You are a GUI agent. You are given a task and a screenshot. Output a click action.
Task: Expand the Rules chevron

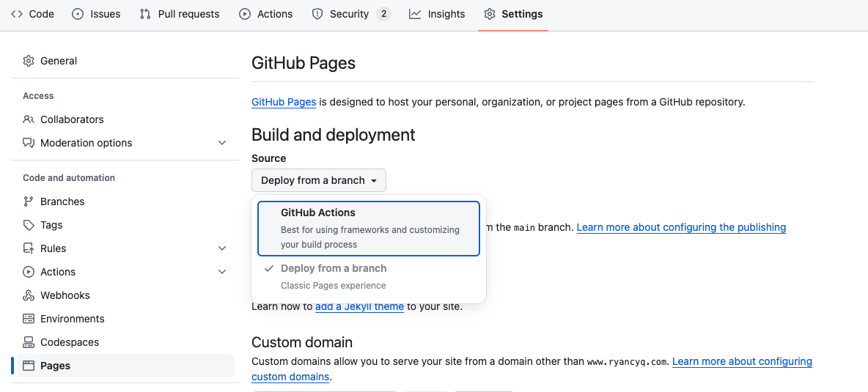(222, 248)
